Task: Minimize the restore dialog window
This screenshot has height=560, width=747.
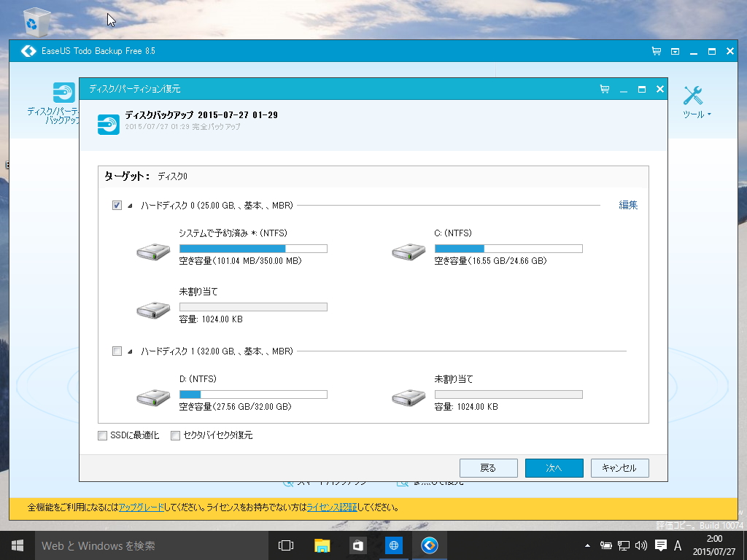Action: [x=623, y=90]
